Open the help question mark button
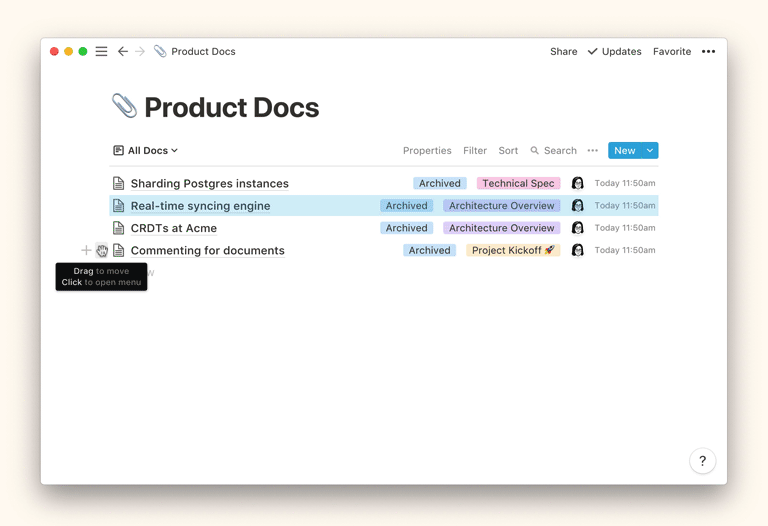This screenshot has height=526, width=768. 702,461
